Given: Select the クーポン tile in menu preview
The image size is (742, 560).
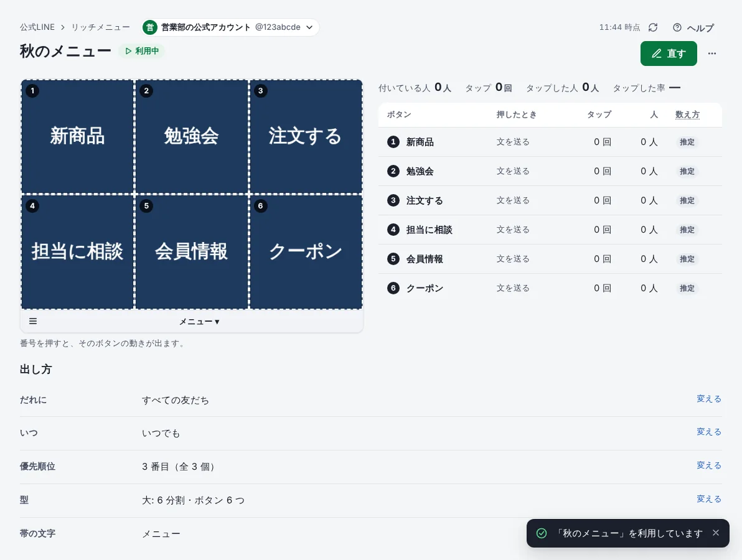Looking at the screenshot, I should (306, 251).
